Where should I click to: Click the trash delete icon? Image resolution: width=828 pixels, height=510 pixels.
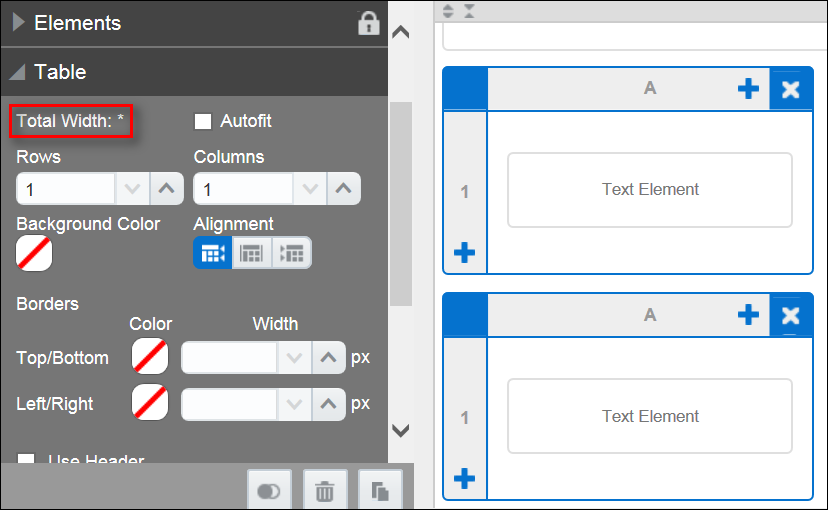pos(324,491)
